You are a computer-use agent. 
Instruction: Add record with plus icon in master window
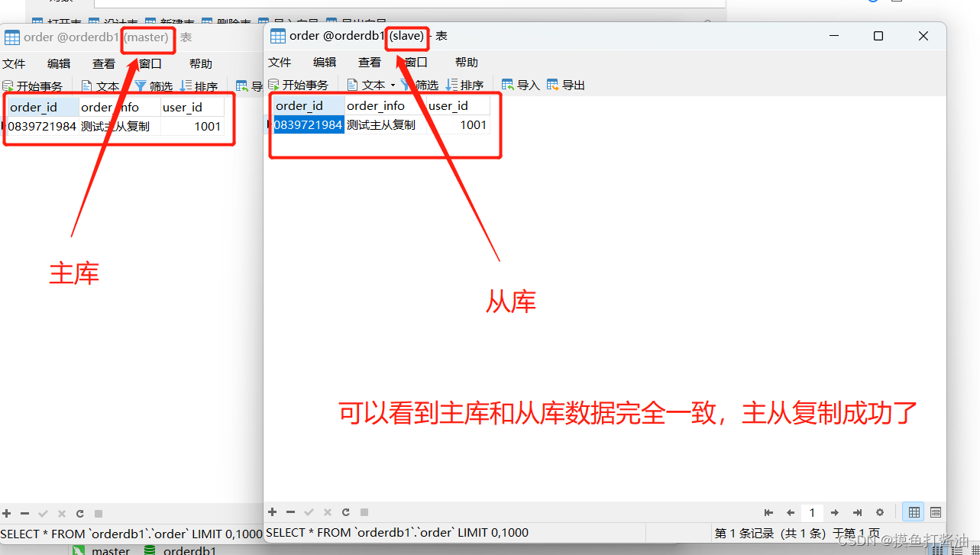(x=7, y=514)
